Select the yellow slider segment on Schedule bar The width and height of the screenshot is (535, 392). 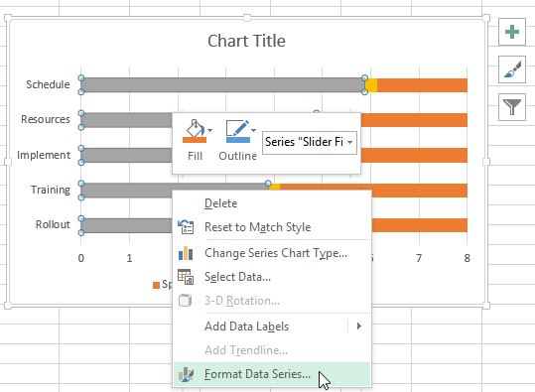coord(372,85)
